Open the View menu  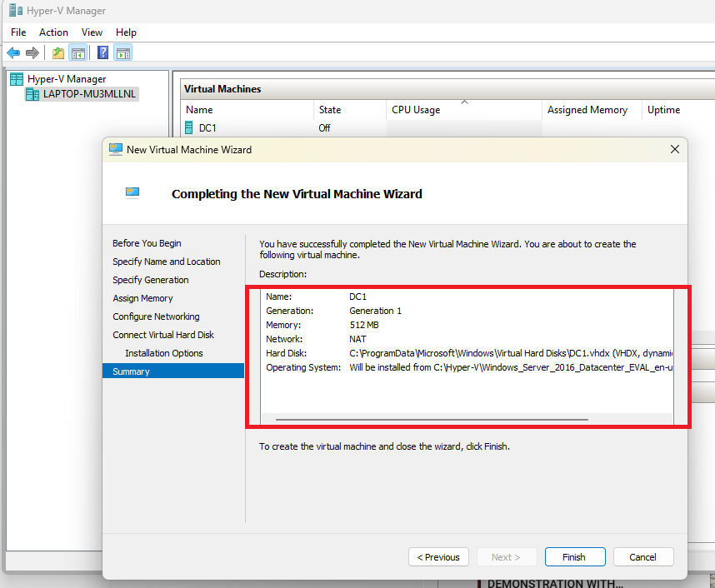[92, 32]
